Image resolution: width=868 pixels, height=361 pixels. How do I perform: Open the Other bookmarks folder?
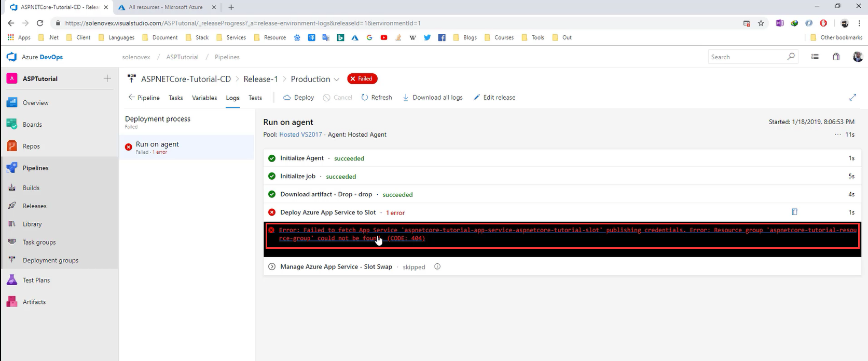(836, 37)
